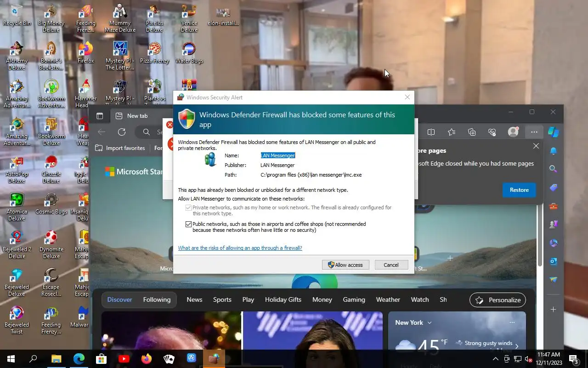Open the Gaming category
588x368 pixels.
pos(354,299)
